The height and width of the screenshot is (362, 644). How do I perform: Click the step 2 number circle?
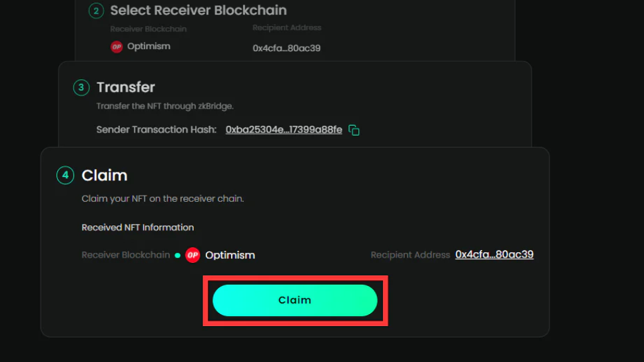click(x=96, y=11)
